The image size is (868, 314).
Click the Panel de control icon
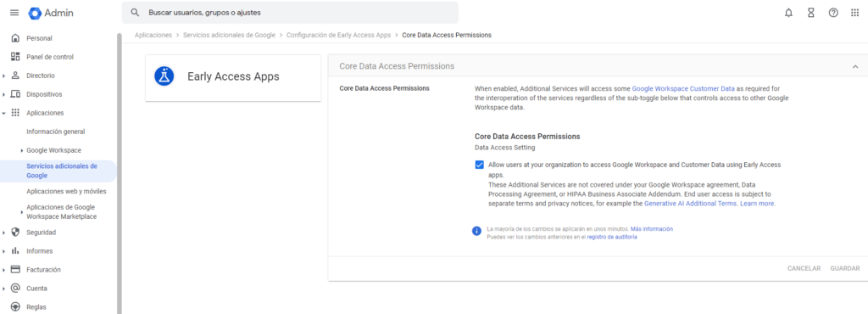15,57
